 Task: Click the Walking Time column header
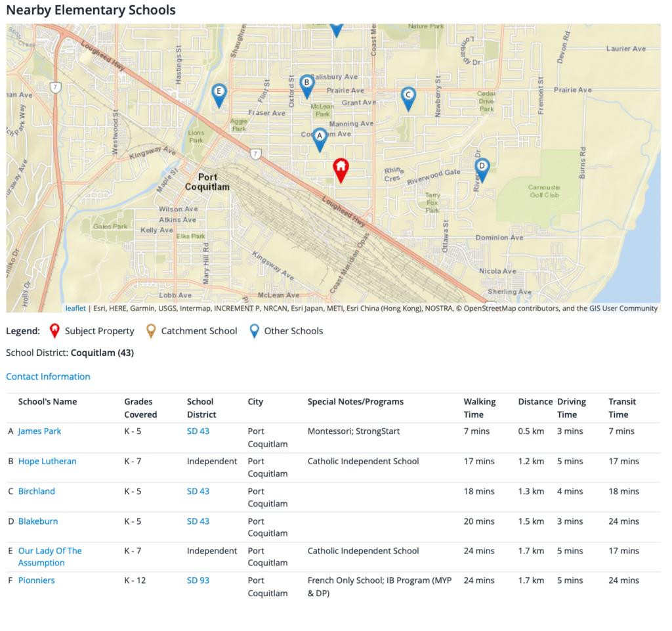pyautogui.click(x=480, y=408)
